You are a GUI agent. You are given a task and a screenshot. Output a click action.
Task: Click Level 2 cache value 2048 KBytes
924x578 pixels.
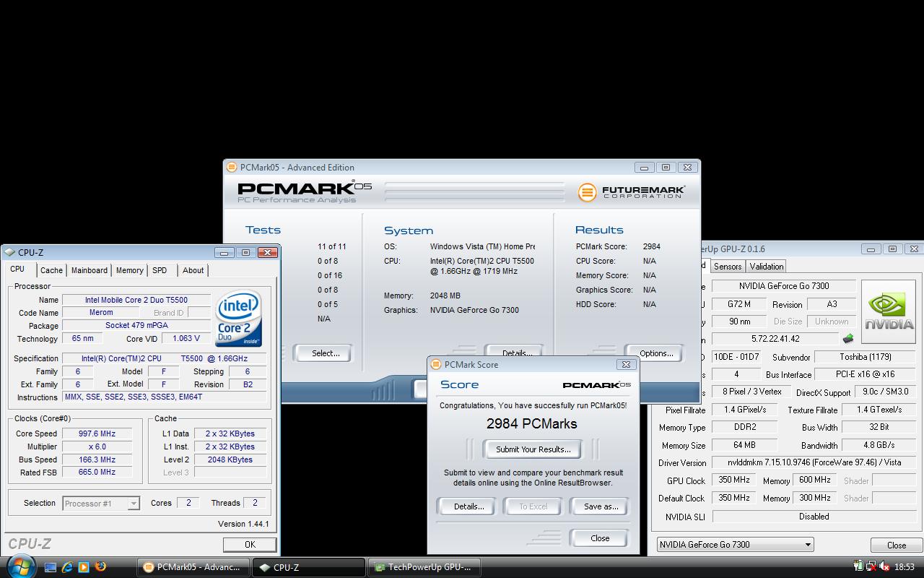click(x=230, y=460)
